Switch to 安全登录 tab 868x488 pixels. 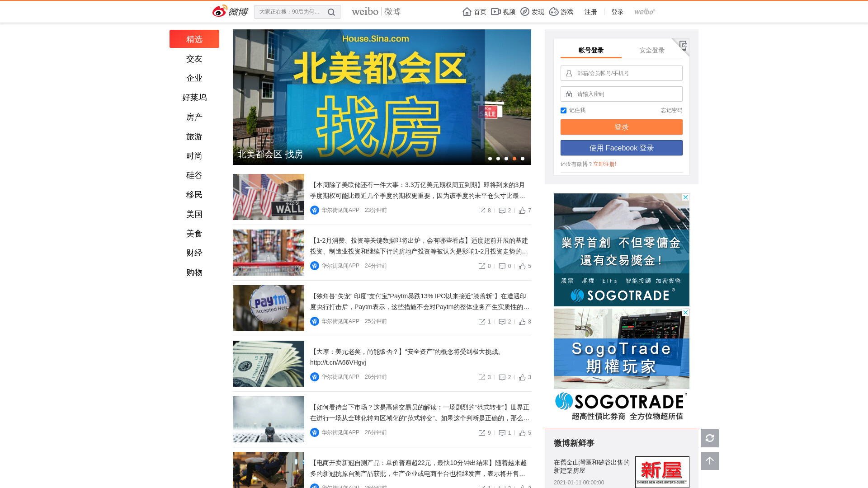tap(652, 50)
